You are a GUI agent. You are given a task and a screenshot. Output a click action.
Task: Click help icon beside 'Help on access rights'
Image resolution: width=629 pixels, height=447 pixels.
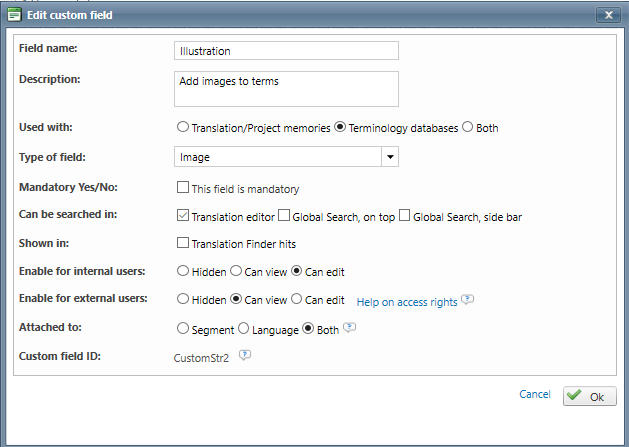point(467,299)
